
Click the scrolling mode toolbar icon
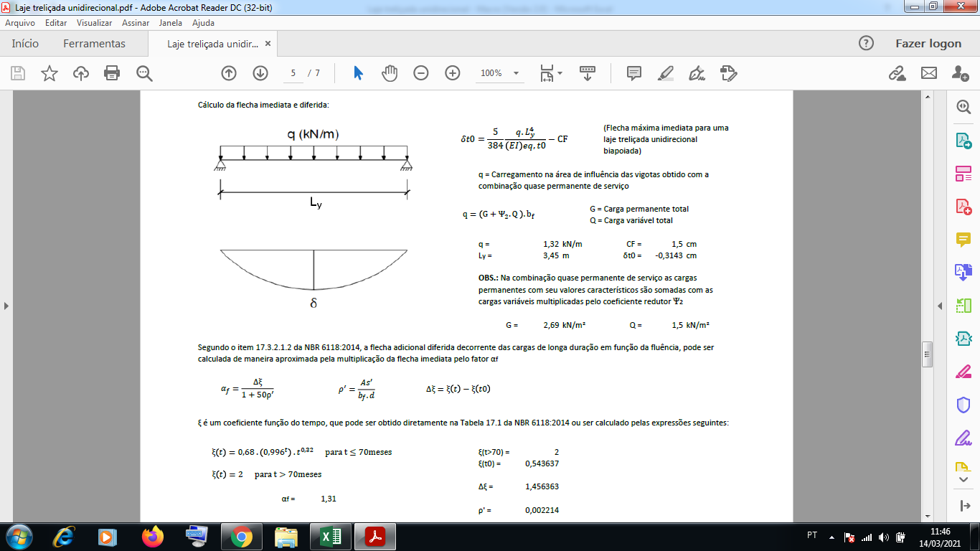[588, 73]
